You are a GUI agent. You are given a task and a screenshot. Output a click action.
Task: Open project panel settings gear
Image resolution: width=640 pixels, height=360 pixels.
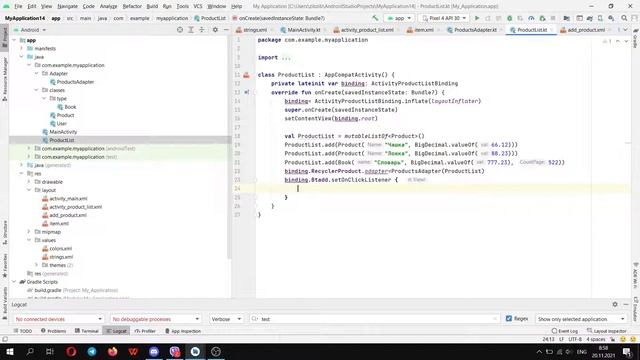(x=215, y=30)
